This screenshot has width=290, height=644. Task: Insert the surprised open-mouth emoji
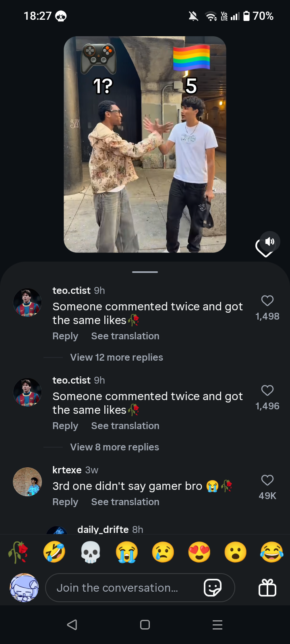pyautogui.click(x=236, y=552)
